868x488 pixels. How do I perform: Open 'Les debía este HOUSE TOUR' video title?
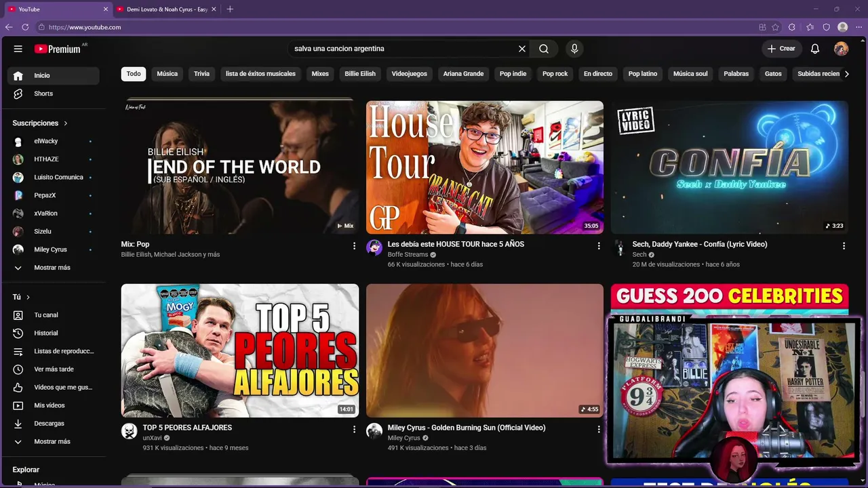(x=456, y=244)
